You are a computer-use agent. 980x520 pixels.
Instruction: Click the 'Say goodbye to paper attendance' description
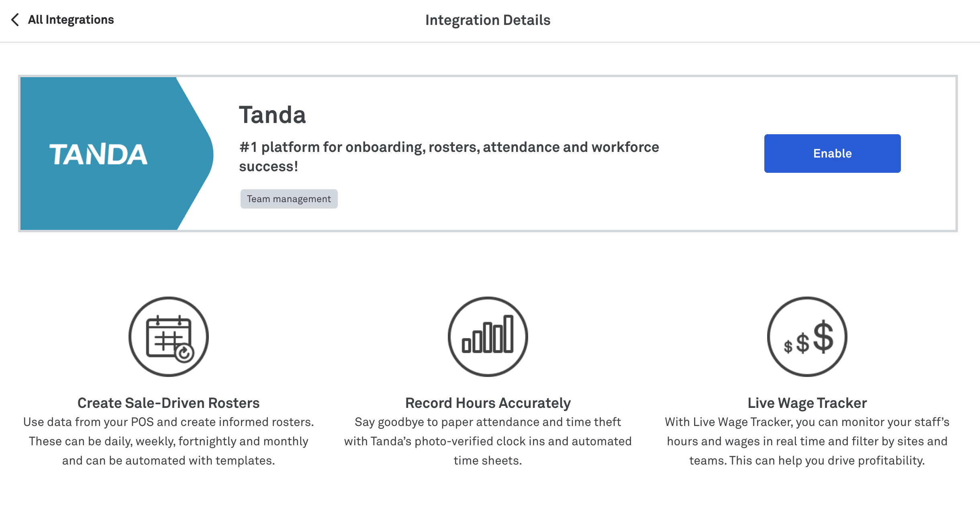click(488, 441)
